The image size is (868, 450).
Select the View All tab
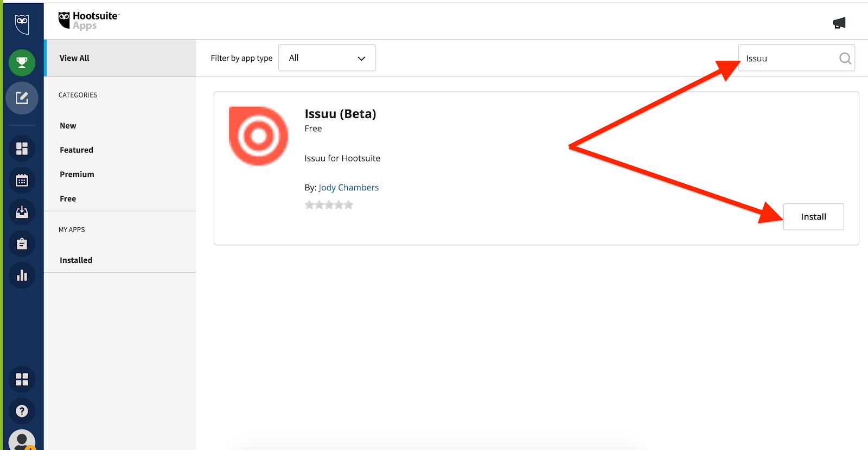tap(120, 58)
